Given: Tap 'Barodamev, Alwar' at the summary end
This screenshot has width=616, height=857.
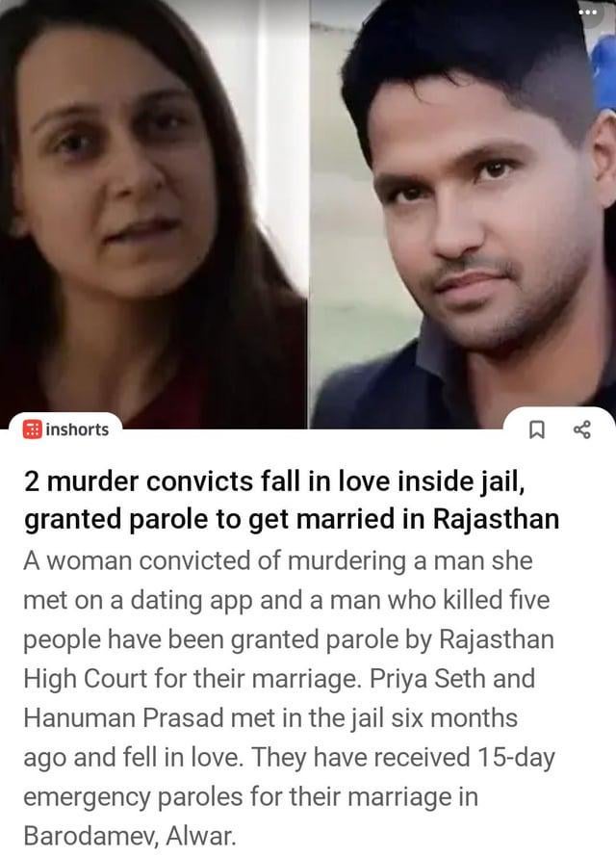Looking at the screenshot, I should click(x=130, y=836).
